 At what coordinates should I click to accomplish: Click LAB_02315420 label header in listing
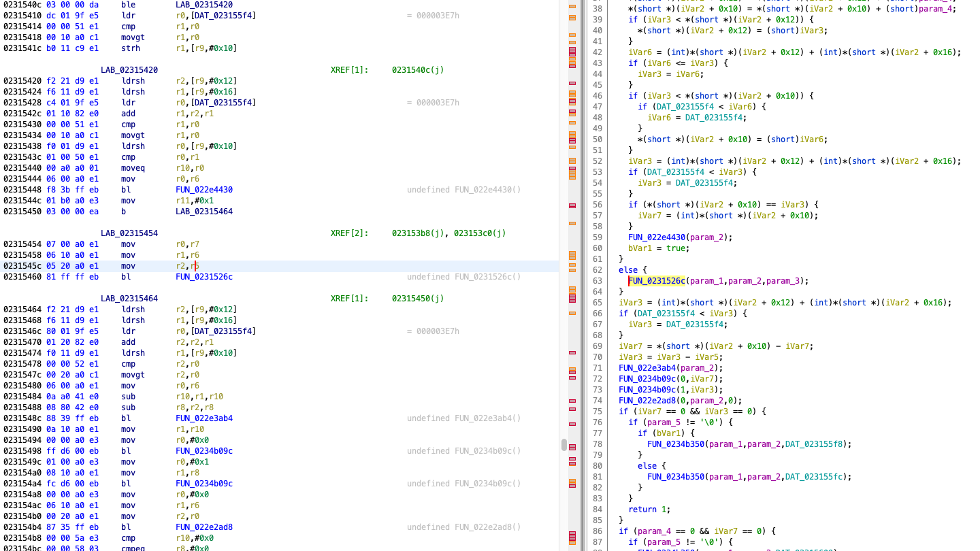(129, 70)
